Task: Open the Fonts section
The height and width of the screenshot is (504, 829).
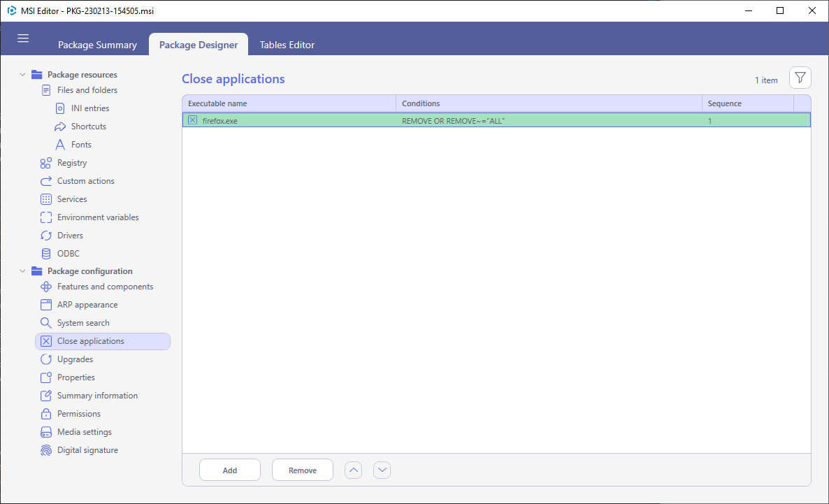Action: pos(81,145)
